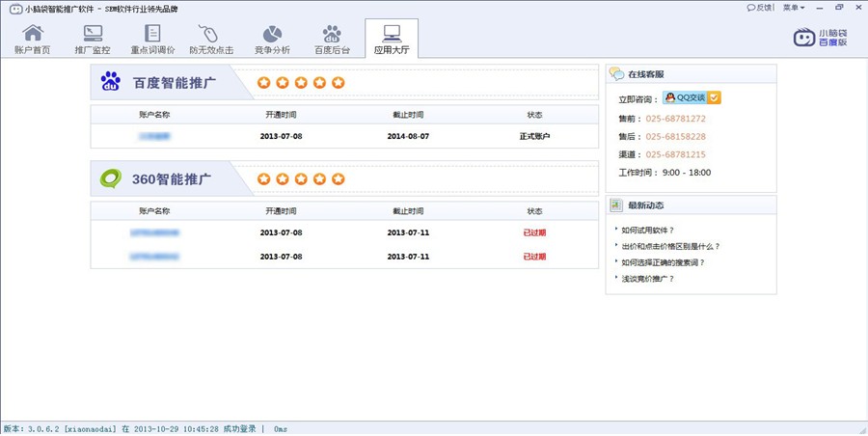Click the green 360 logo icon

pos(111,178)
